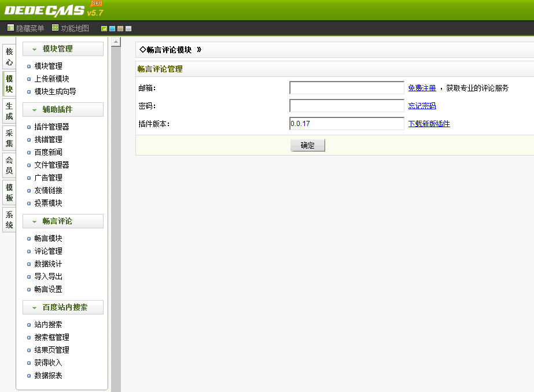Switch to the 生成 side tab
This screenshot has width=534, height=392.
[9, 111]
